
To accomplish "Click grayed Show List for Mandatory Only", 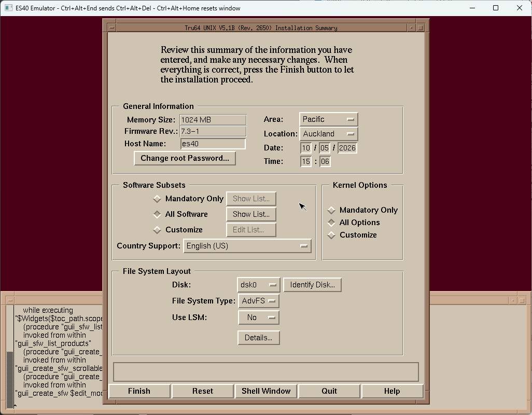I will 251,199.
